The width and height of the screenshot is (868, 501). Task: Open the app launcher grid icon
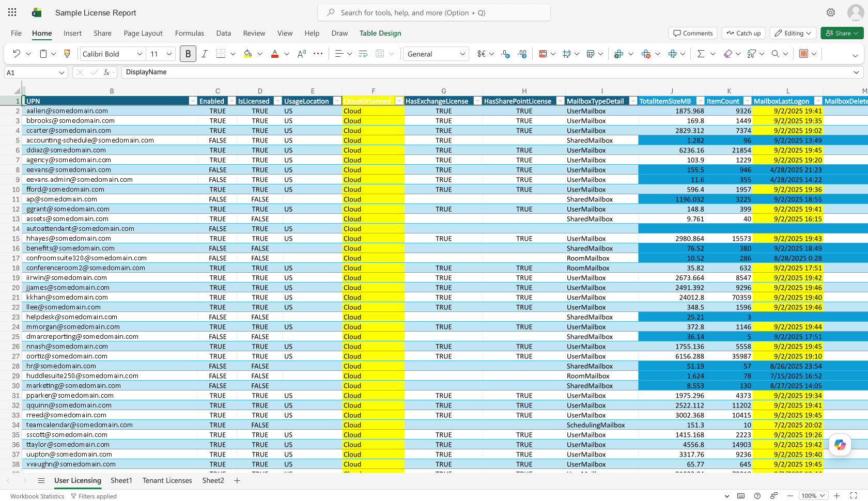12,12
